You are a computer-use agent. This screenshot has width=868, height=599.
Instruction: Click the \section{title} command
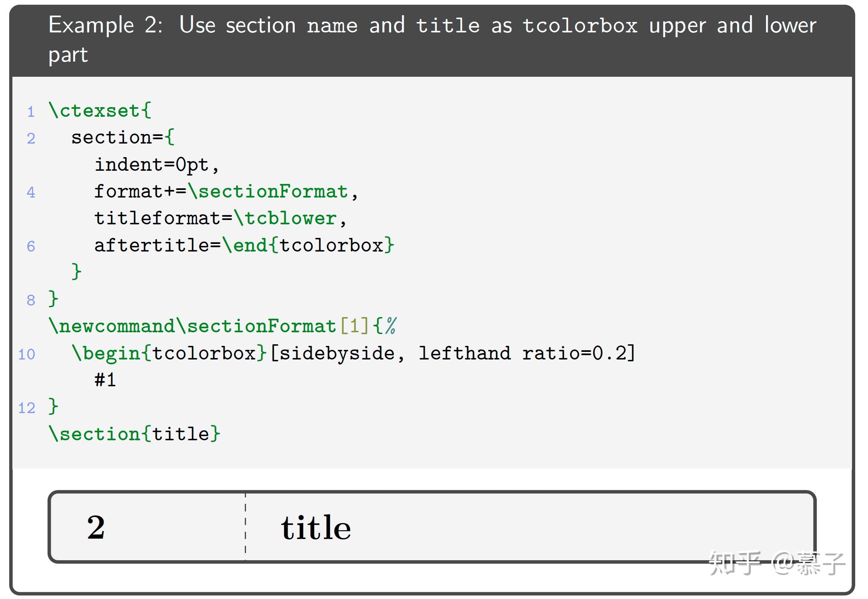(x=134, y=434)
